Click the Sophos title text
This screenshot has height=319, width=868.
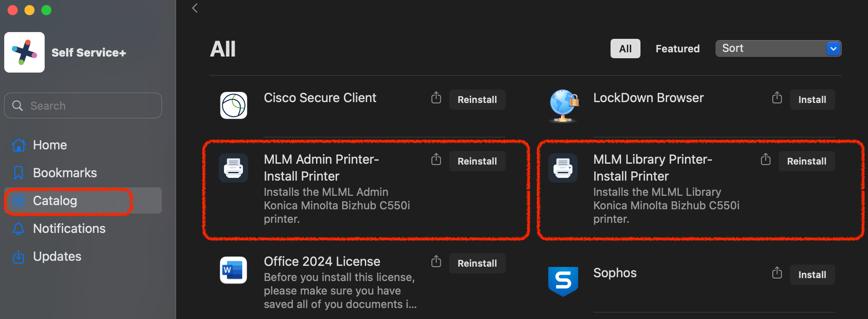tap(615, 273)
